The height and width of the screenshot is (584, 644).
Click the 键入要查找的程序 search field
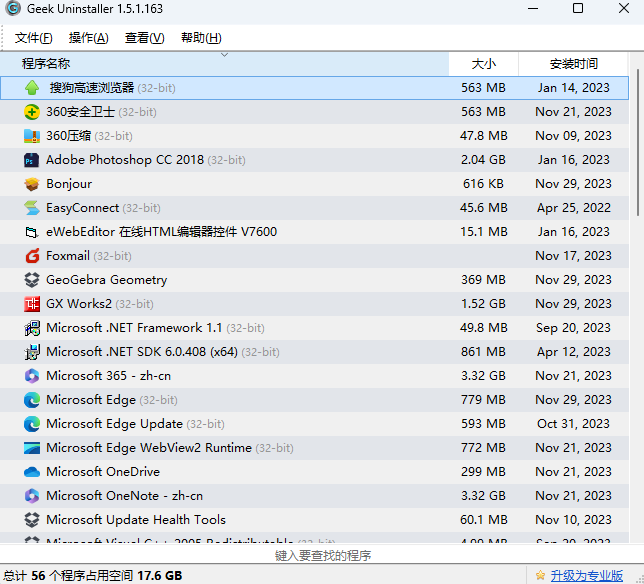point(322,555)
